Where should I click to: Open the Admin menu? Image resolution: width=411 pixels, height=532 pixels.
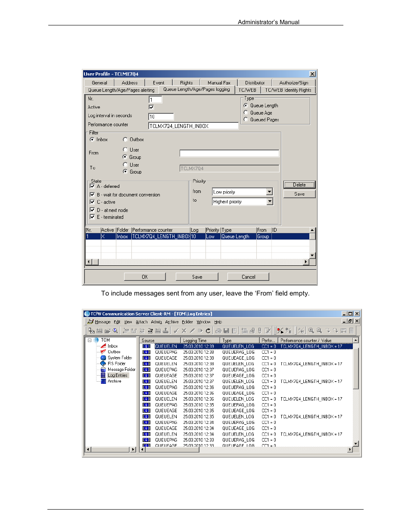tap(156, 322)
